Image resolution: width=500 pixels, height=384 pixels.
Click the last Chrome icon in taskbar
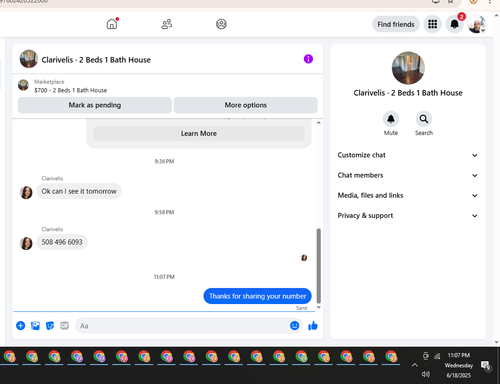tap(391, 357)
